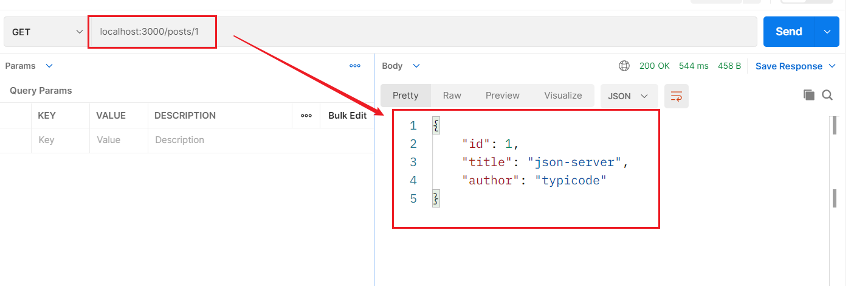
Task: Click the closing brace on line 5
Action: pos(436,198)
